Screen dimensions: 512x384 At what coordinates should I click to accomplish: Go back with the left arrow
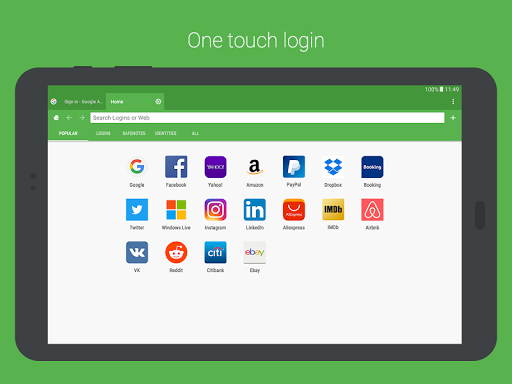point(69,118)
